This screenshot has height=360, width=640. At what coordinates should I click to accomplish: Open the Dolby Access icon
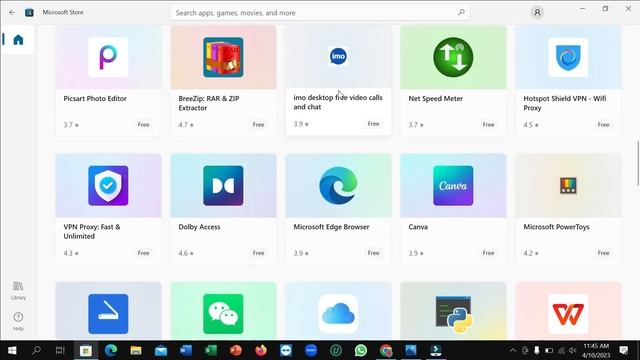[x=223, y=185]
